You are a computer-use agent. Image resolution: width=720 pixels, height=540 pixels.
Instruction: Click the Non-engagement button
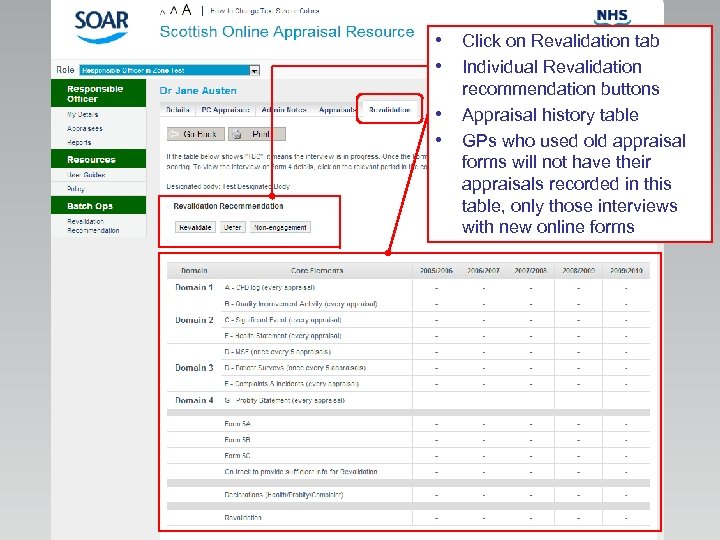coord(280,227)
